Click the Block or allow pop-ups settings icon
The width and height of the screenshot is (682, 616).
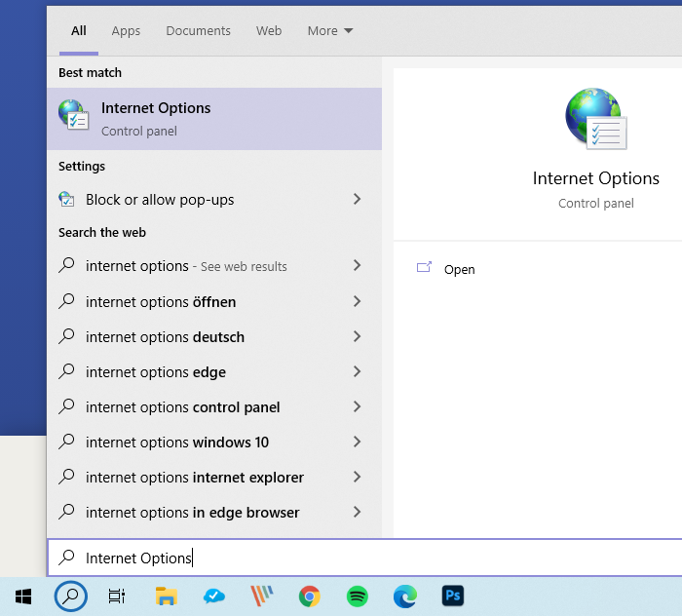coord(66,199)
